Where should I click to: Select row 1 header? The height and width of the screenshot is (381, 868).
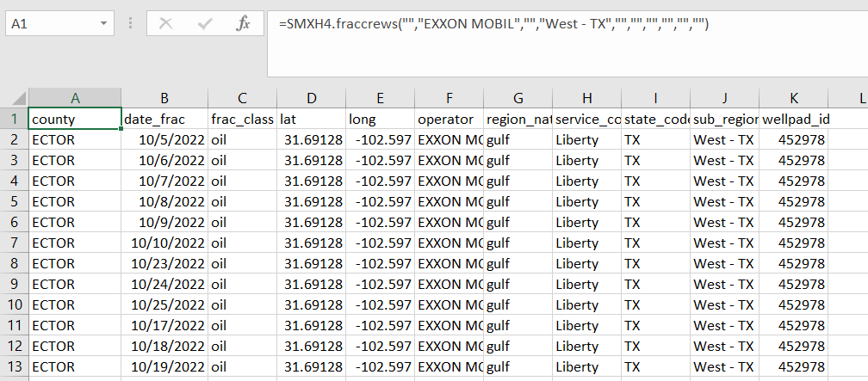[x=15, y=119]
